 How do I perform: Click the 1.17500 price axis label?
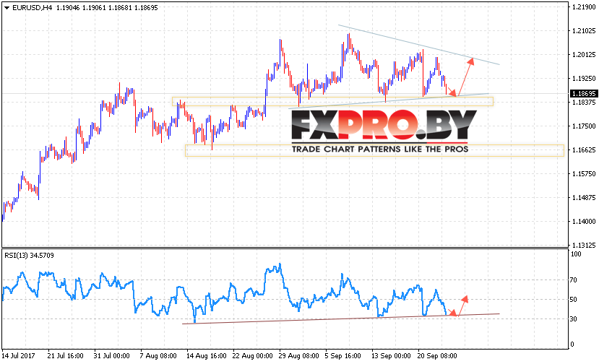click(x=584, y=126)
